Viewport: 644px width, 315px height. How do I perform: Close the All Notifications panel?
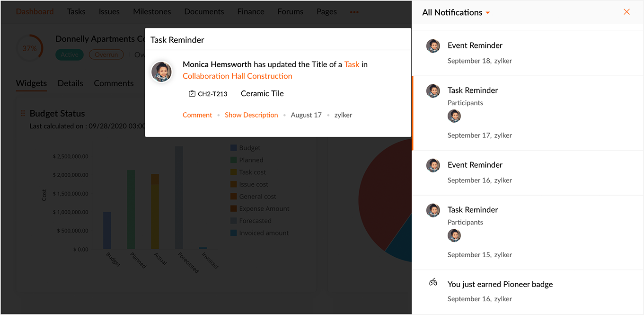pyautogui.click(x=626, y=12)
